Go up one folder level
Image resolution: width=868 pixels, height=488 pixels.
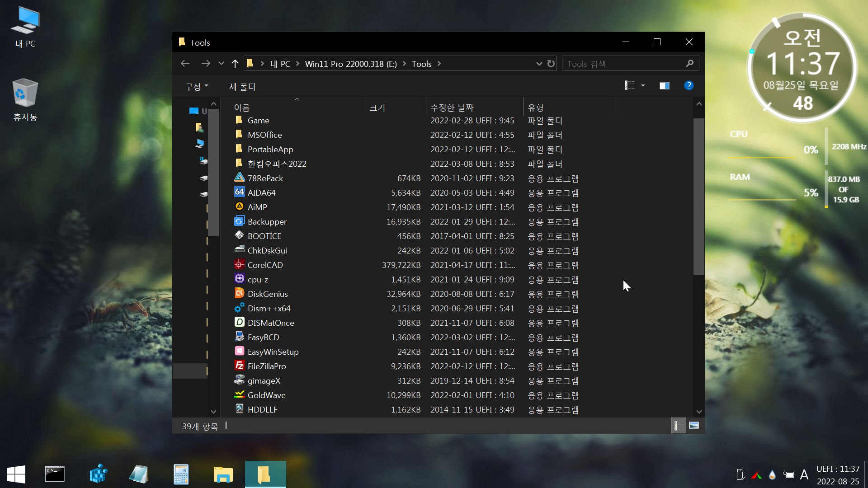tap(235, 64)
